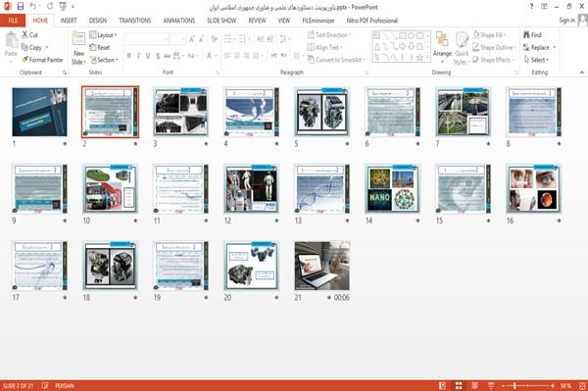Image resolution: width=588 pixels, height=391 pixels.
Task: Click the Save icon in quick access toolbar
Action: coord(21,6)
